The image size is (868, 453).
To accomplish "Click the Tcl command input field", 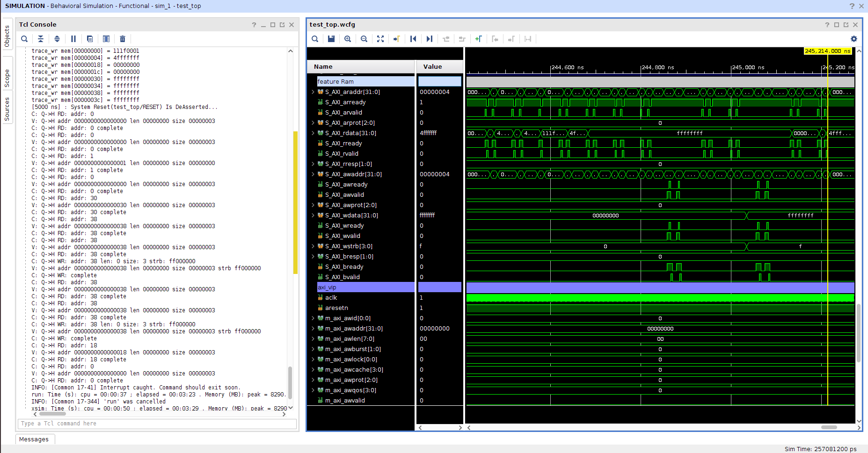I will pos(157,424).
